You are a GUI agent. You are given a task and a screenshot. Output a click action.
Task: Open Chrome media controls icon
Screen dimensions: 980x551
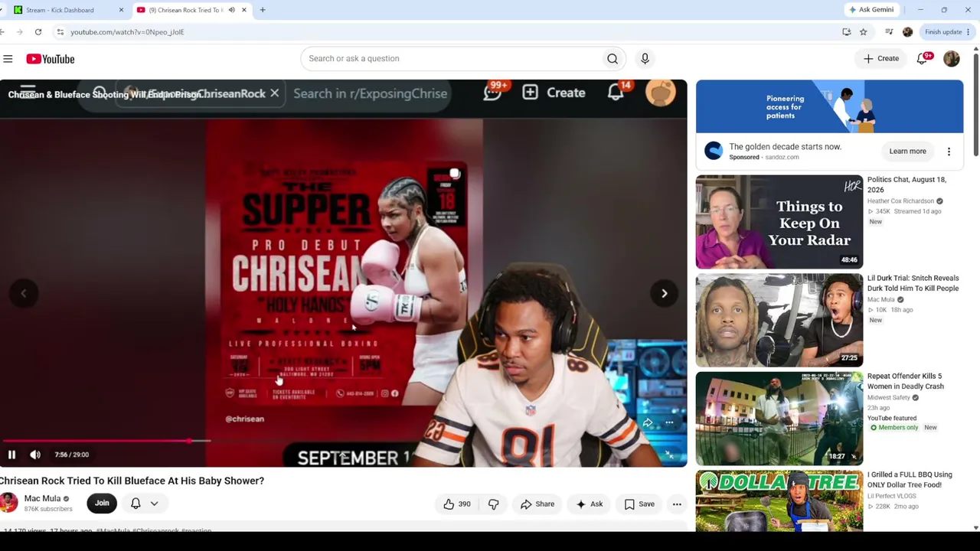click(889, 32)
